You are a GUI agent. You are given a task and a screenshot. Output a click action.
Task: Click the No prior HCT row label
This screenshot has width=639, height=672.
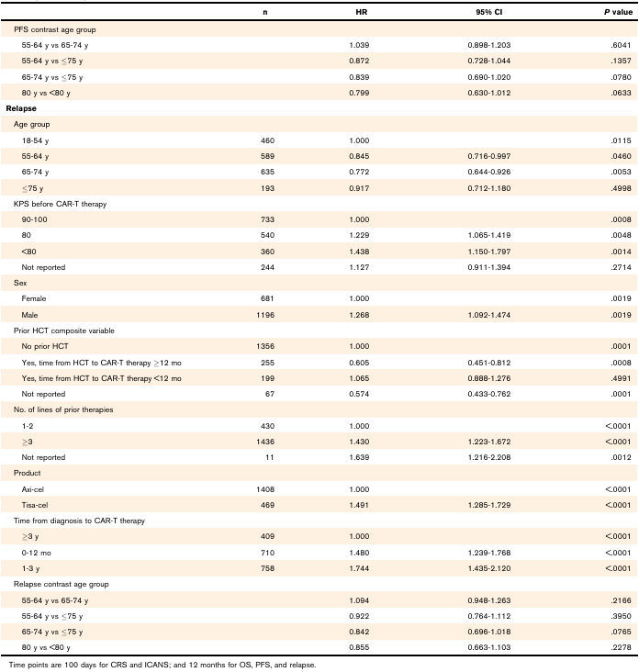click(45, 346)
